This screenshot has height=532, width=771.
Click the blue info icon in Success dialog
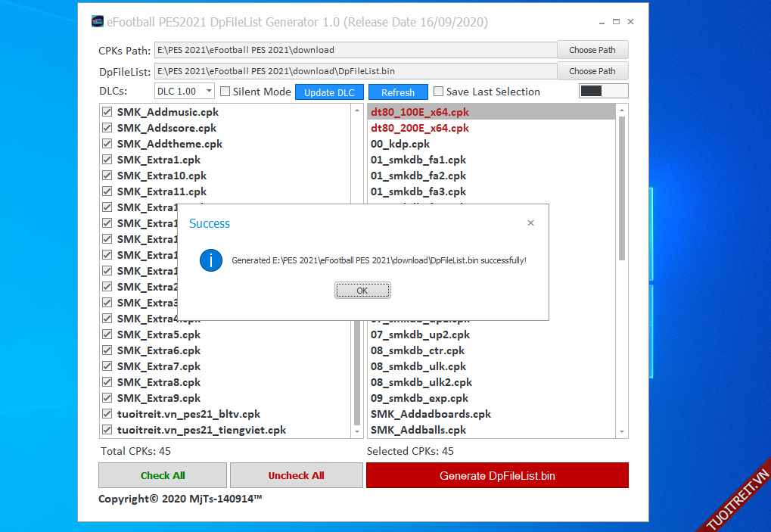(x=211, y=260)
